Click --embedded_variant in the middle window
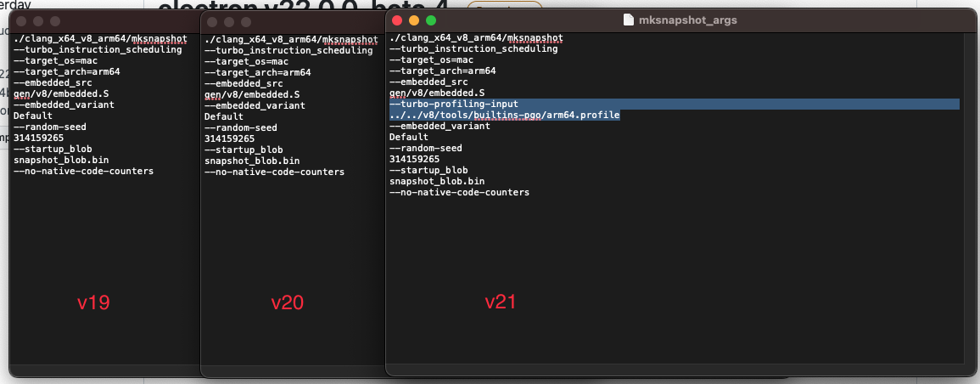The height and width of the screenshot is (384, 980). tap(255, 105)
